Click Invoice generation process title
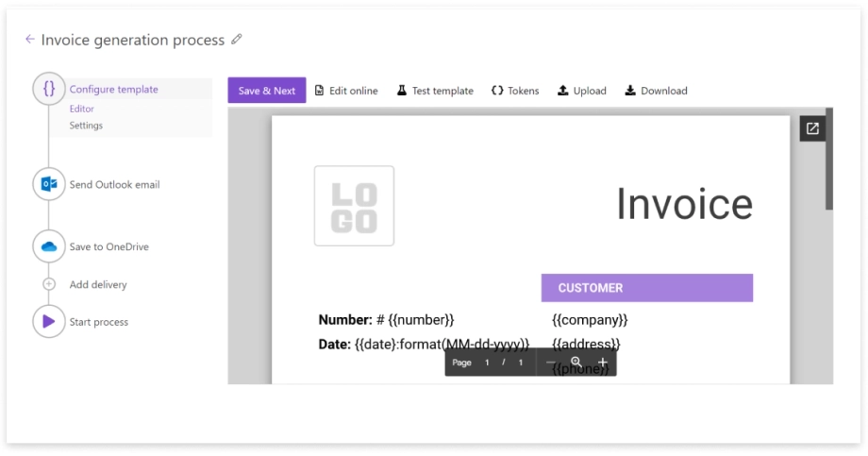 (133, 40)
